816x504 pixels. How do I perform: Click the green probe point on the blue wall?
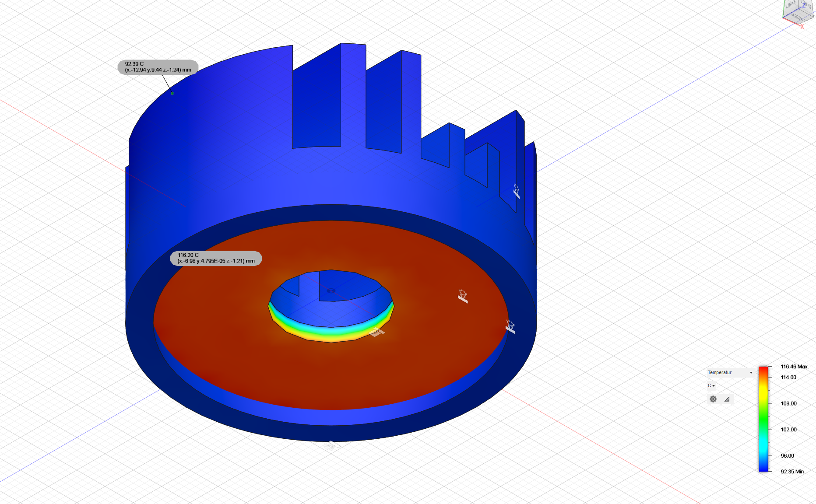click(172, 93)
